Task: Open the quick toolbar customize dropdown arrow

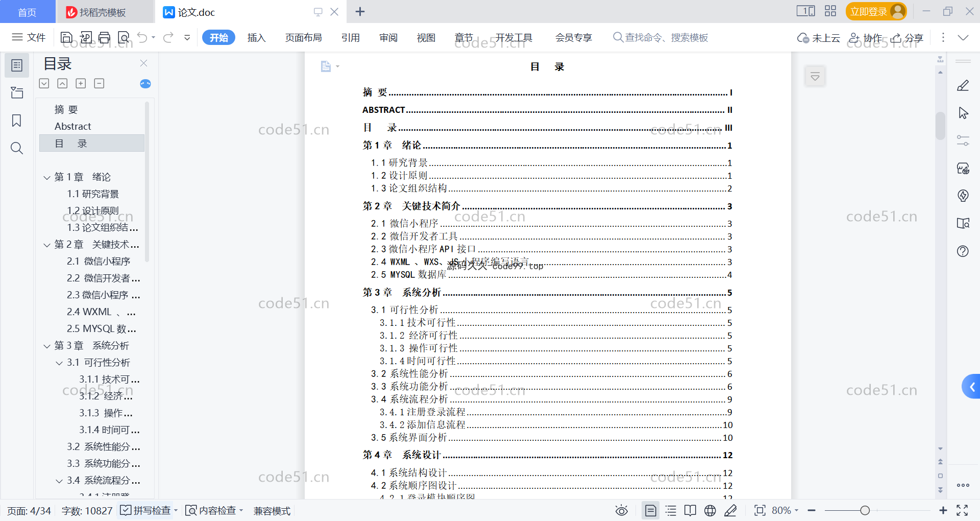Action: click(x=187, y=37)
